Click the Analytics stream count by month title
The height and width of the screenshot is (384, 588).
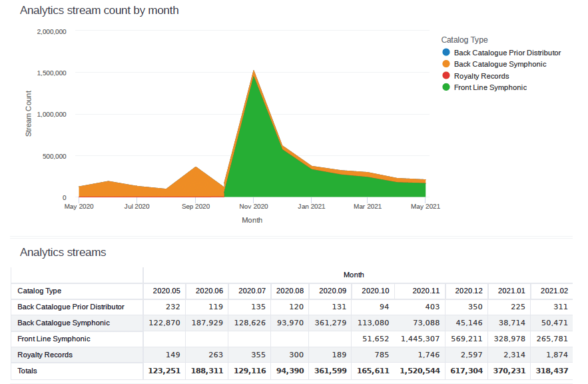pos(99,11)
